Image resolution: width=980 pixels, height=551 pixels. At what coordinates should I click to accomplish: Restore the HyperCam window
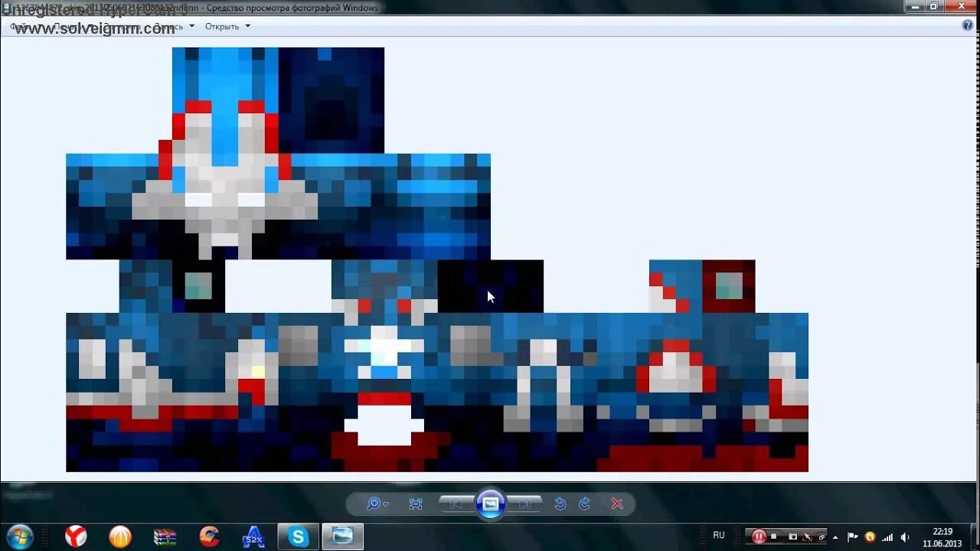point(821,536)
